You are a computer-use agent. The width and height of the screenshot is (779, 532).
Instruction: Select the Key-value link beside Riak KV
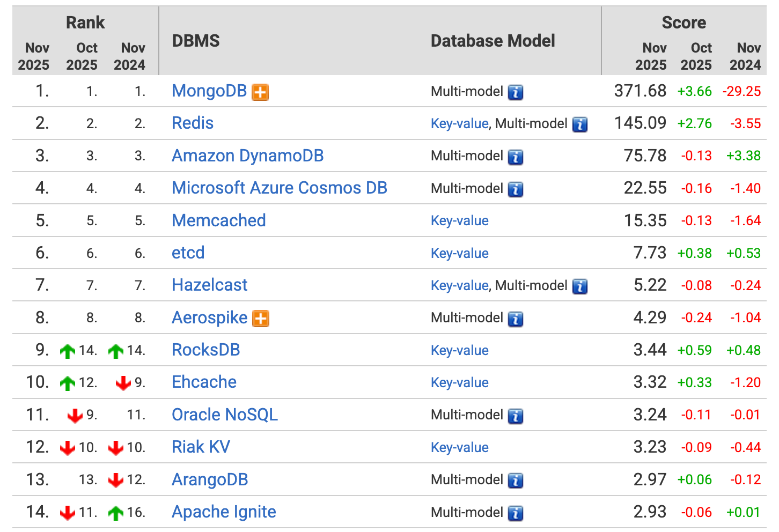click(459, 447)
